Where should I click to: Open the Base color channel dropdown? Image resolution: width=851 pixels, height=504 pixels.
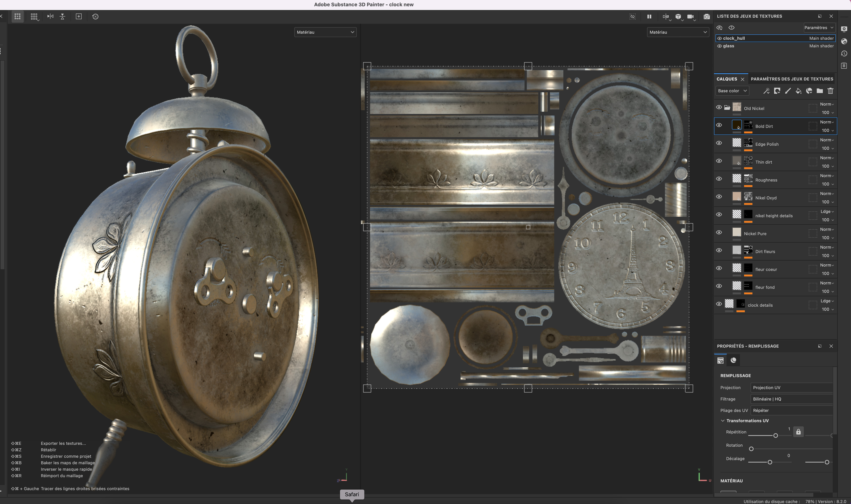point(732,91)
